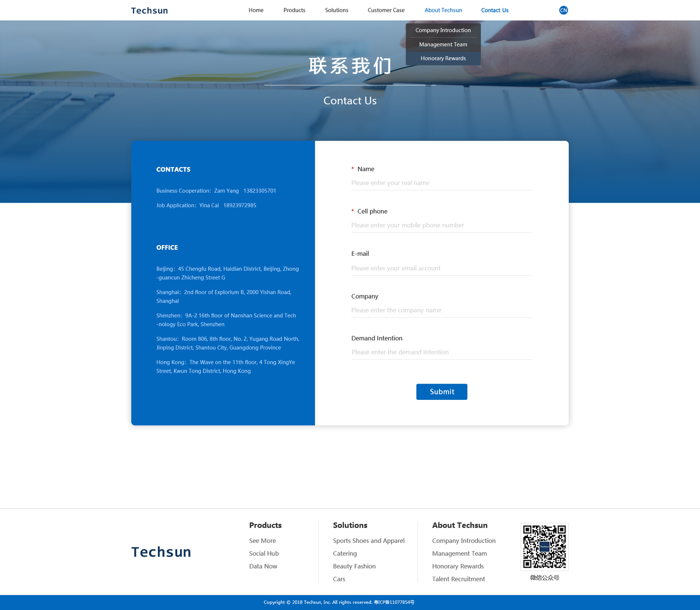The height and width of the screenshot is (610, 700).
Task: Click the Shenzhen office address
Action: pyautogui.click(x=226, y=320)
